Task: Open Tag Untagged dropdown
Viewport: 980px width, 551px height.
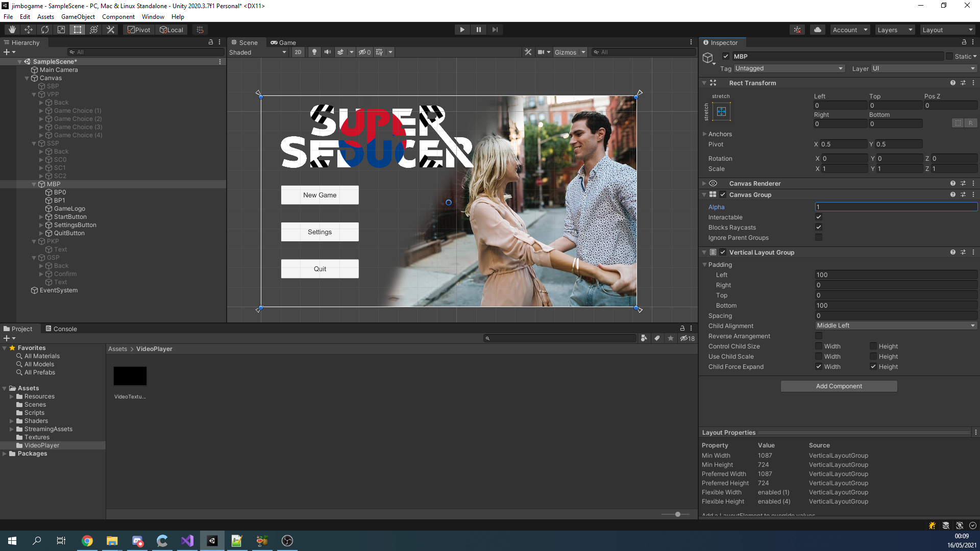Action: [789, 68]
